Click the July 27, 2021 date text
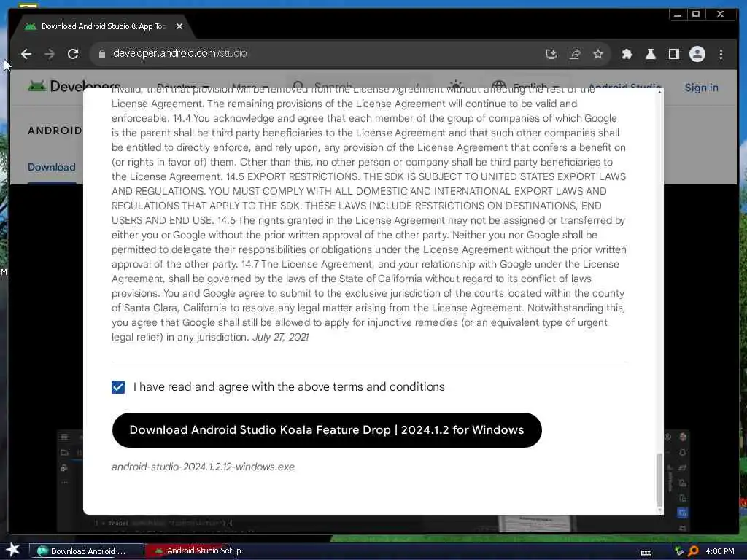This screenshot has height=560, width=747. point(281,337)
